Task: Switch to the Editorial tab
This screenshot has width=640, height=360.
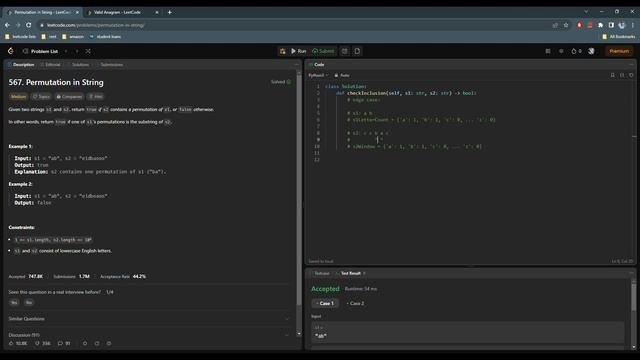Action: [50, 64]
